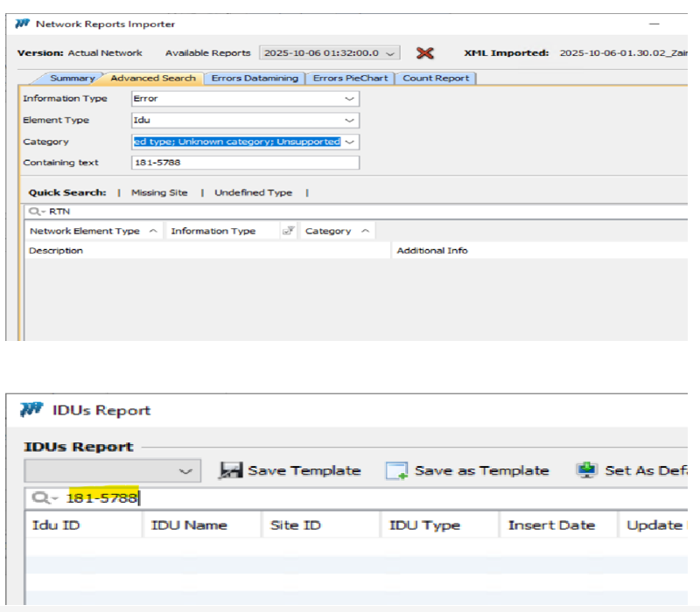700x612 pixels.
Task: Click the Network Reports Importer window logo
Action: tap(24, 24)
